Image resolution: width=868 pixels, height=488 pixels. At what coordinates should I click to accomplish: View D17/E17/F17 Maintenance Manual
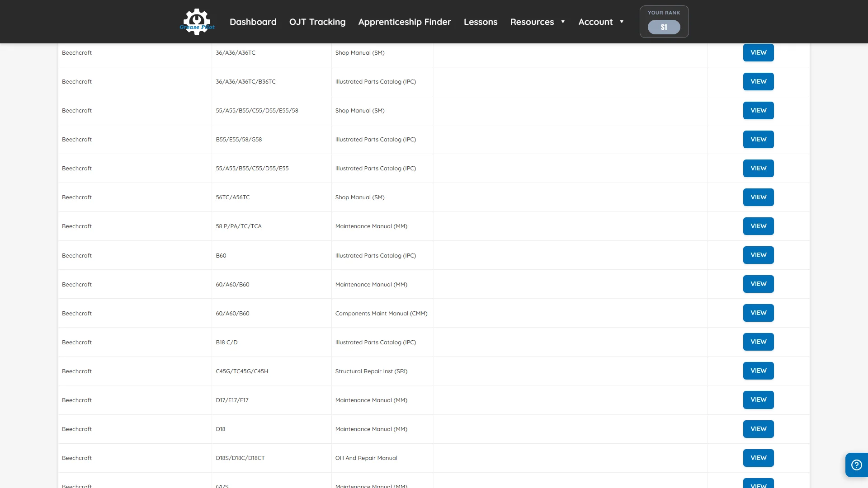[759, 399]
